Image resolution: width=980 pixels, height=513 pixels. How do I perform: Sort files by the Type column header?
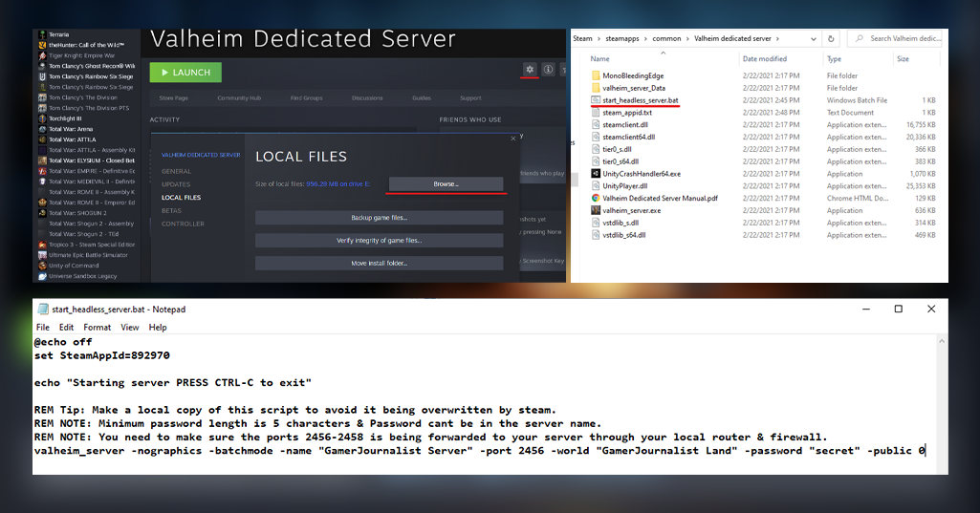(x=834, y=58)
